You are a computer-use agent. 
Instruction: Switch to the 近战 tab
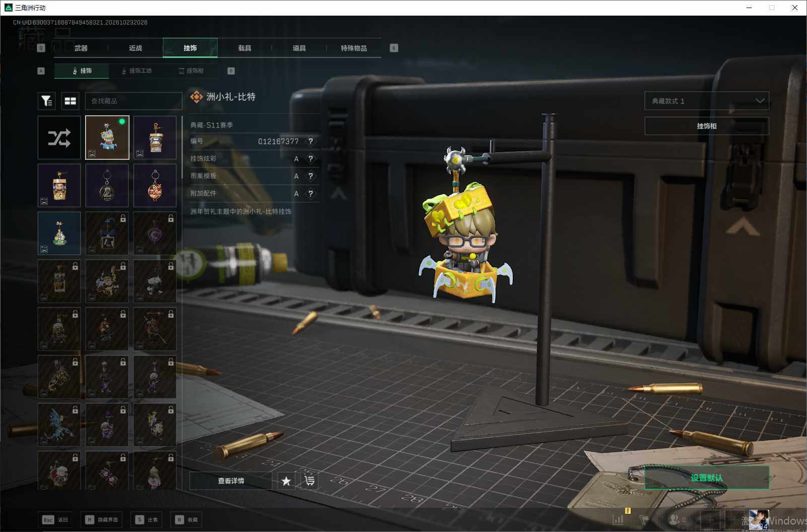[136, 48]
